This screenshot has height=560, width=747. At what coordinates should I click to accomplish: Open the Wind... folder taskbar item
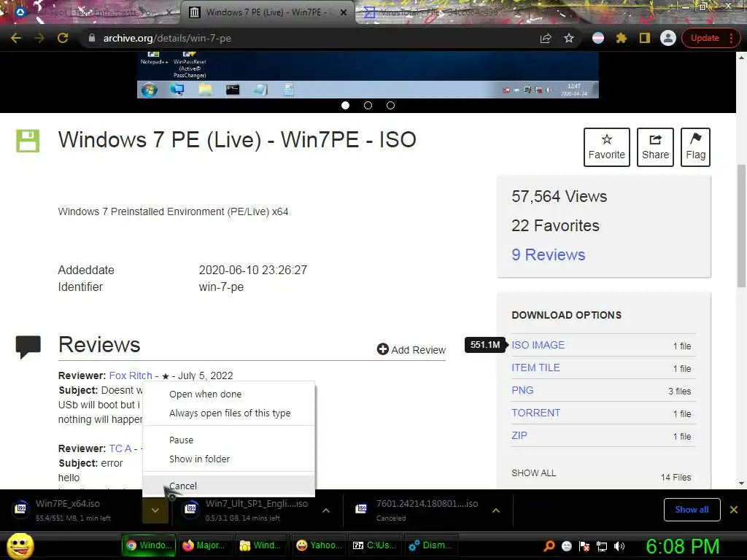(x=262, y=545)
